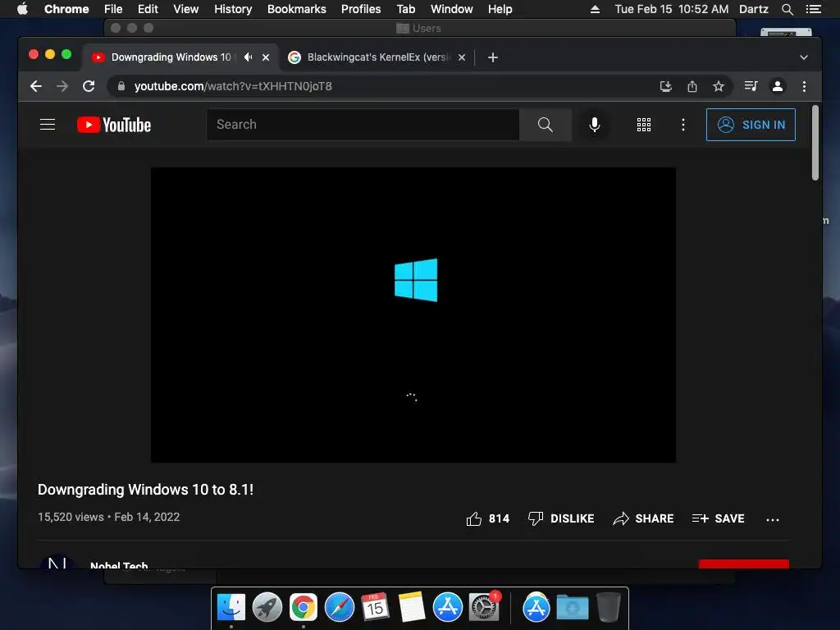
Task: Open Notification Center list icon
Action: [x=813, y=9]
